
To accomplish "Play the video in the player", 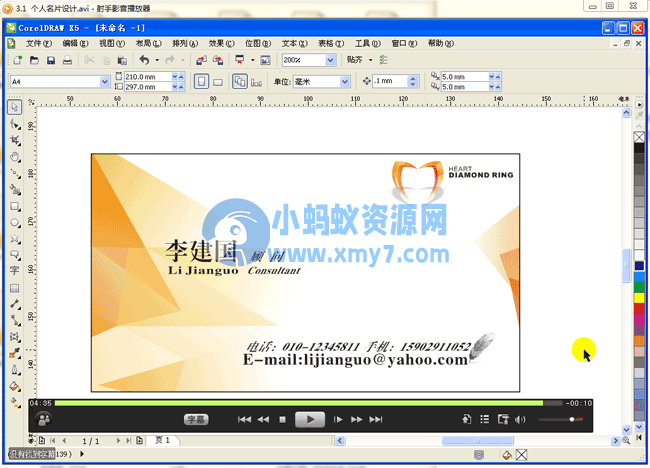I will pos(310,420).
